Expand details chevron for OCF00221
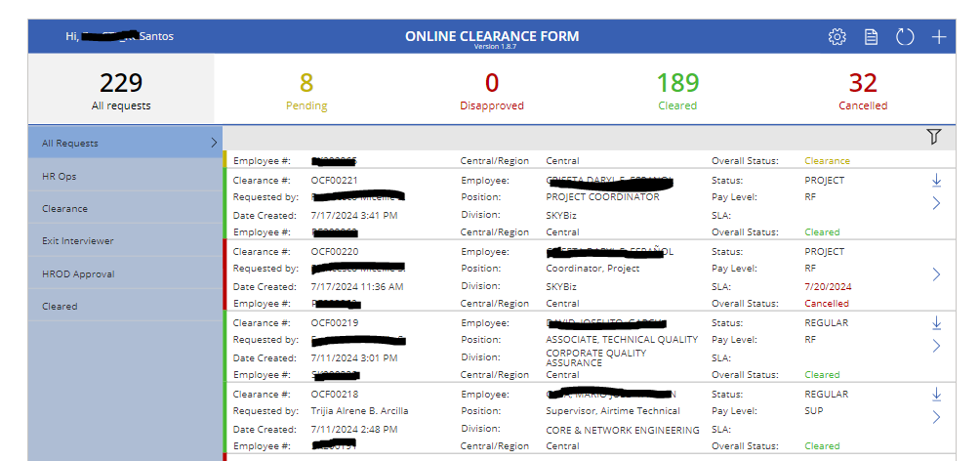 coord(936,203)
